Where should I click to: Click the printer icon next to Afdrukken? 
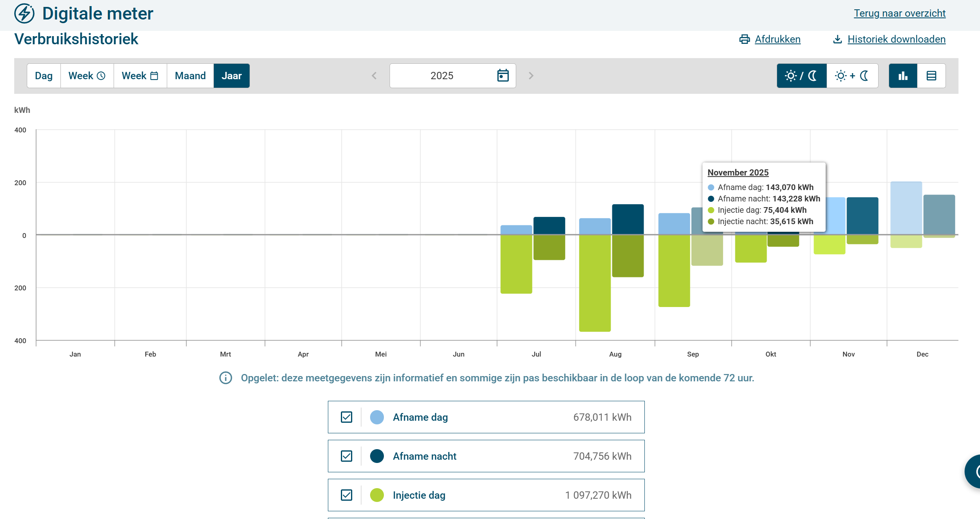[x=744, y=39]
